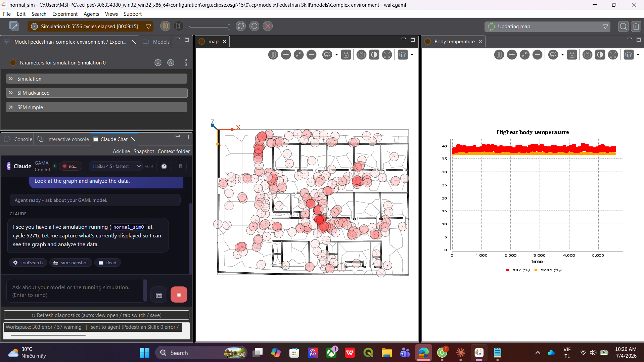644x362 pixels.
Task: Open the modeling perspective pencil icon
Action: [x=14, y=26]
